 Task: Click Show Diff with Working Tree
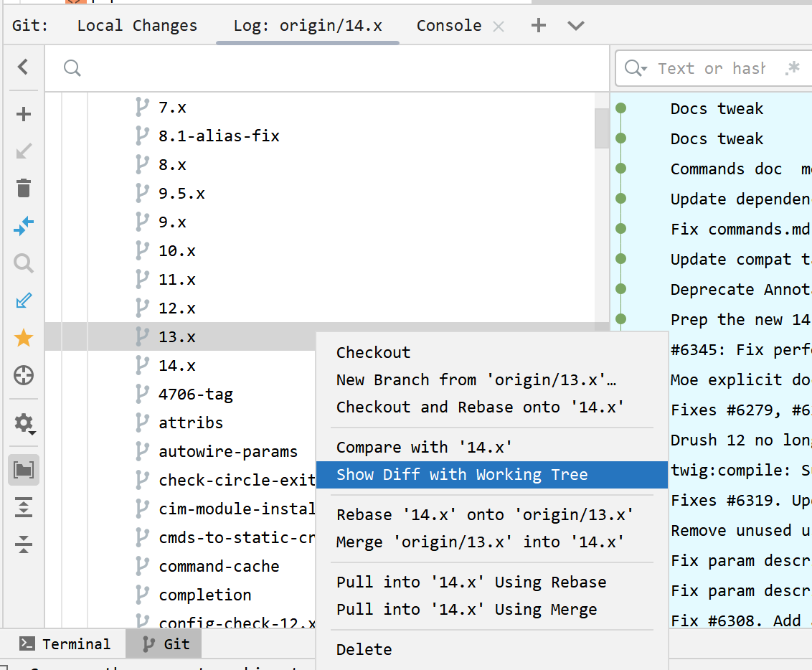[492, 475]
